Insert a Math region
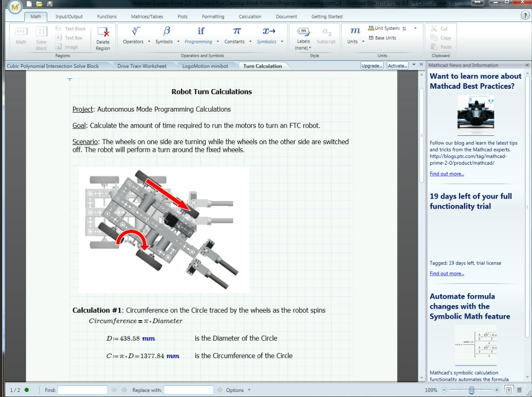 click(21, 36)
